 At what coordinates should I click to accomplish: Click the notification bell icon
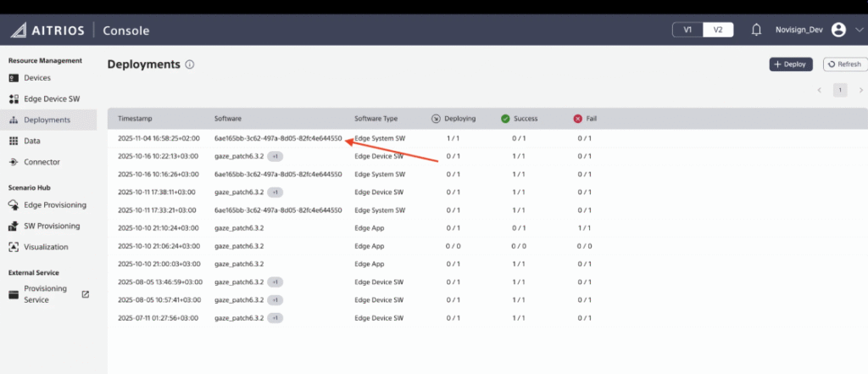(756, 30)
